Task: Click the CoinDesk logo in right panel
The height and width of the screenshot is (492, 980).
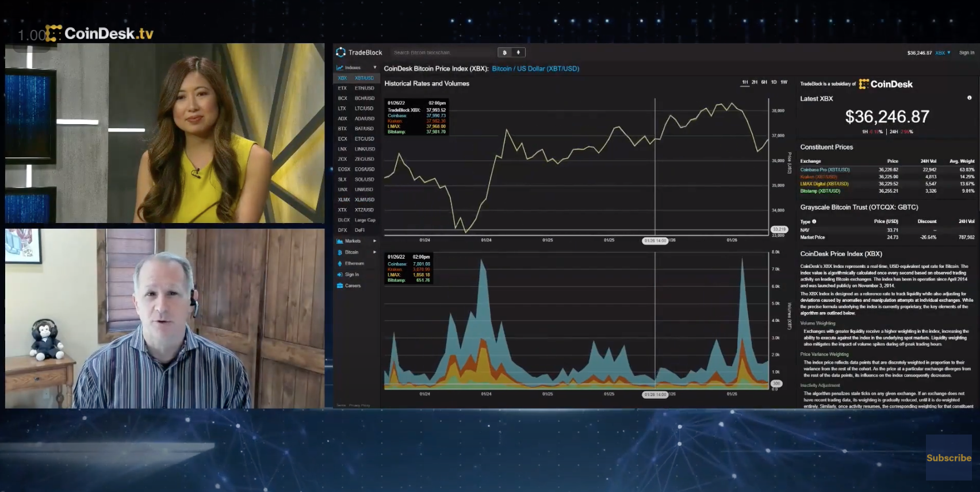Action: pyautogui.click(x=886, y=84)
